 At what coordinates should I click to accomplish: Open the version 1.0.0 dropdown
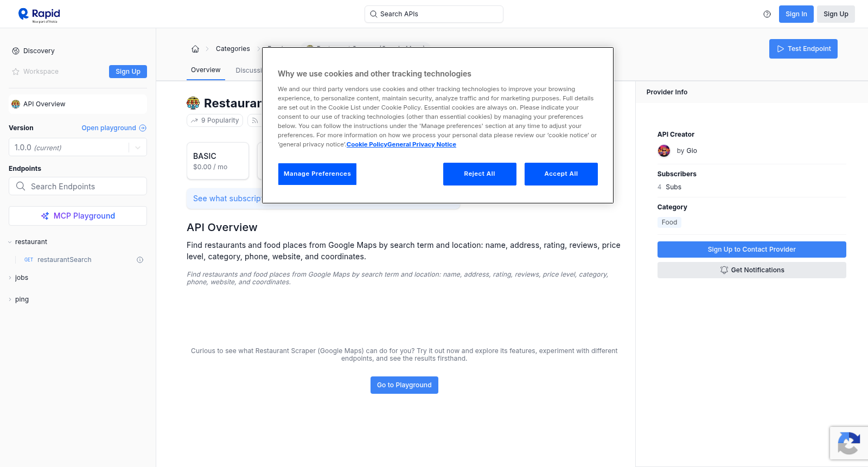(x=78, y=148)
